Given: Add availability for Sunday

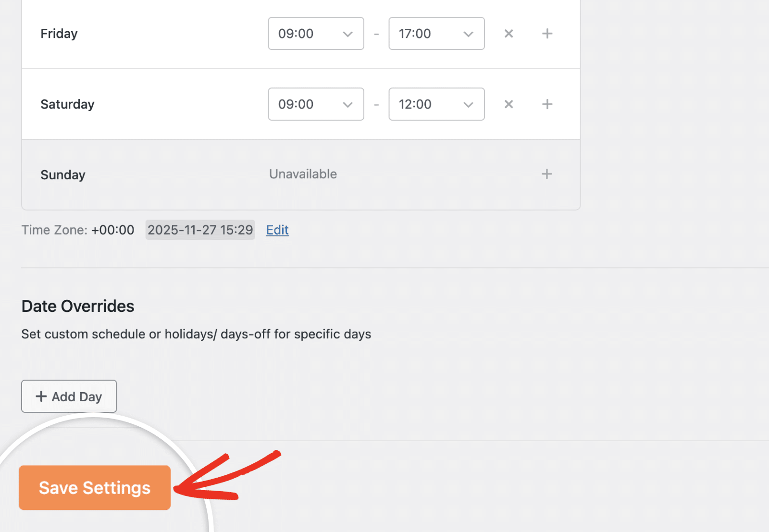Looking at the screenshot, I should coord(547,174).
